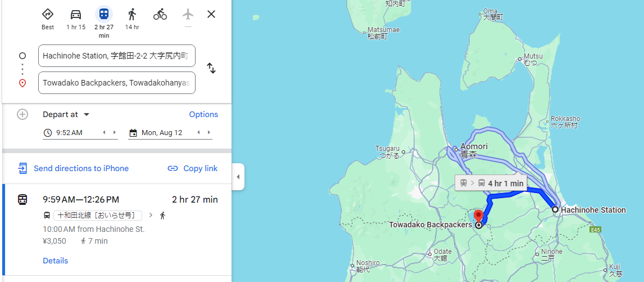Edit Towadako Backpackers destination field
The width and height of the screenshot is (644, 282).
[x=117, y=83]
